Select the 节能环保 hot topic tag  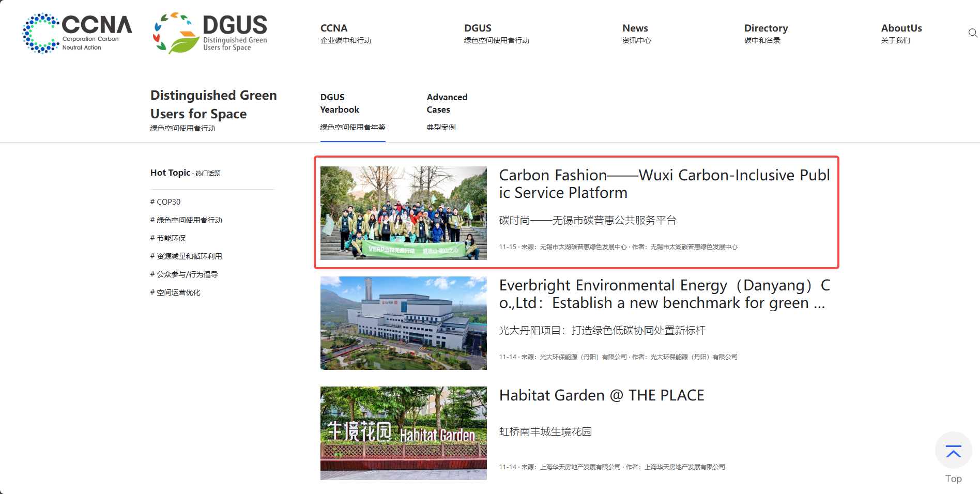[168, 238]
